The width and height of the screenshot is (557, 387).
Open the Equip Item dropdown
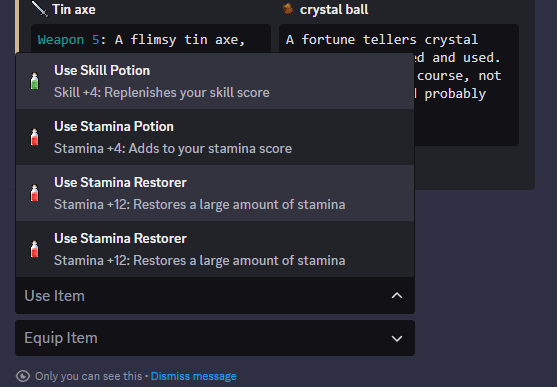[215, 338]
